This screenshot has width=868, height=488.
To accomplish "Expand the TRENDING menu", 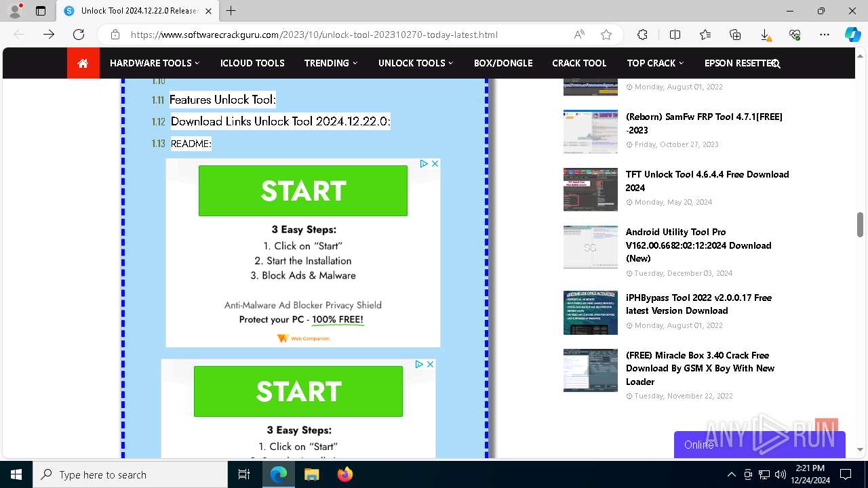I will (331, 63).
